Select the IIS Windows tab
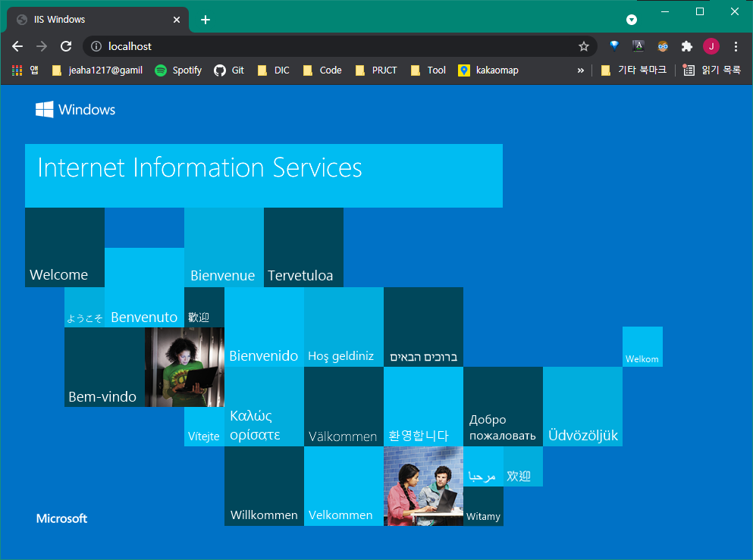Screen dimensions: 753x560 [98, 20]
